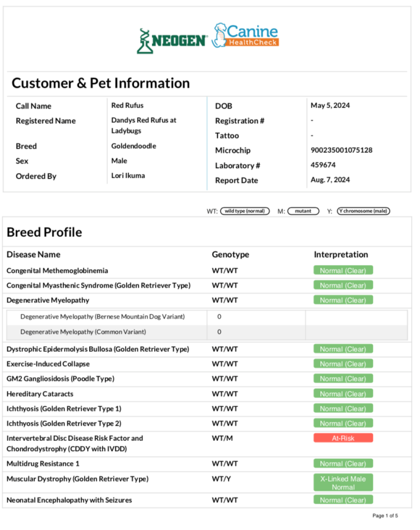
Task: Click the Neogen logo in the header
Action: pyautogui.click(x=172, y=40)
